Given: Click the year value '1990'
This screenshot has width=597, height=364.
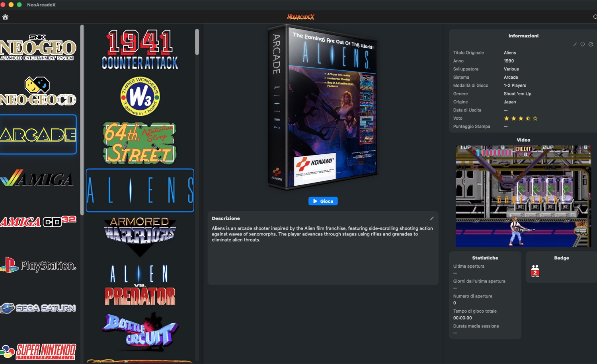Looking at the screenshot, I should tap(509, 61).
